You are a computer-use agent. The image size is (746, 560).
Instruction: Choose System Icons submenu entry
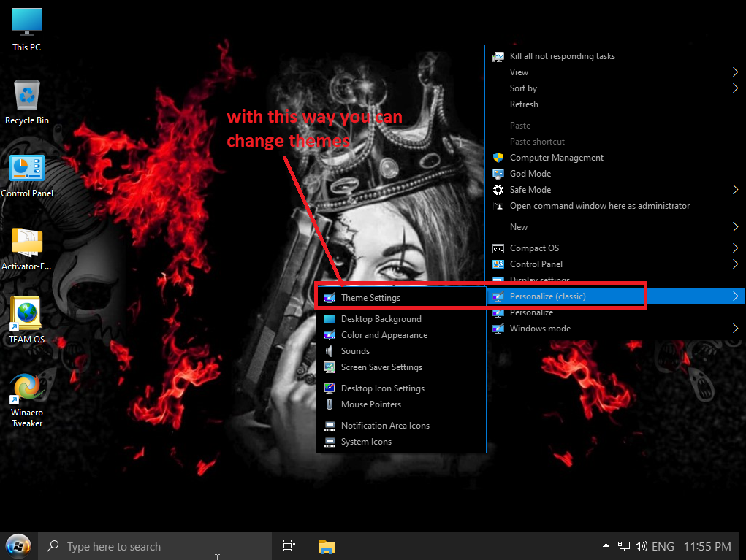pos(401,442)
